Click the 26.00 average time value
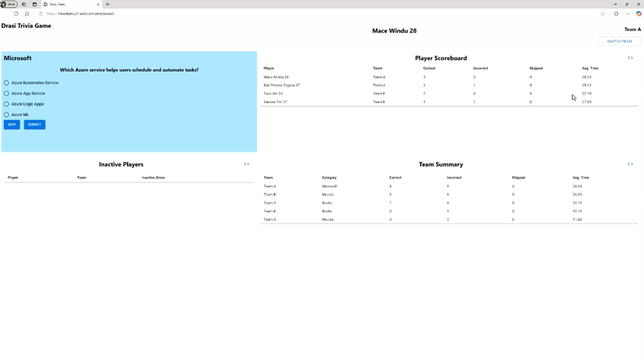644x362 pixels. pyautogui.click(x=577, y=195)
